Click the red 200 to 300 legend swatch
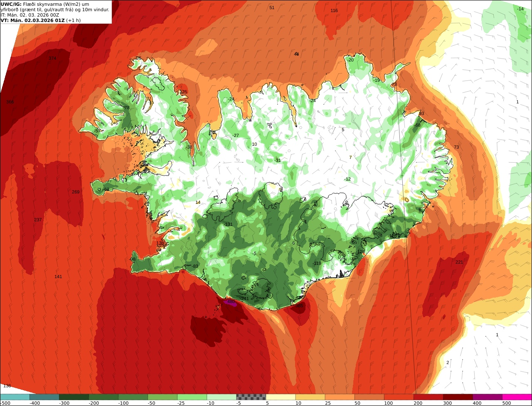 [428, 397]
